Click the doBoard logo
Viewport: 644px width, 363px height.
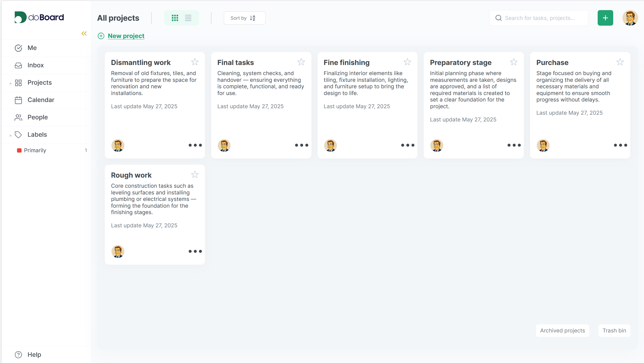(39, 17)
